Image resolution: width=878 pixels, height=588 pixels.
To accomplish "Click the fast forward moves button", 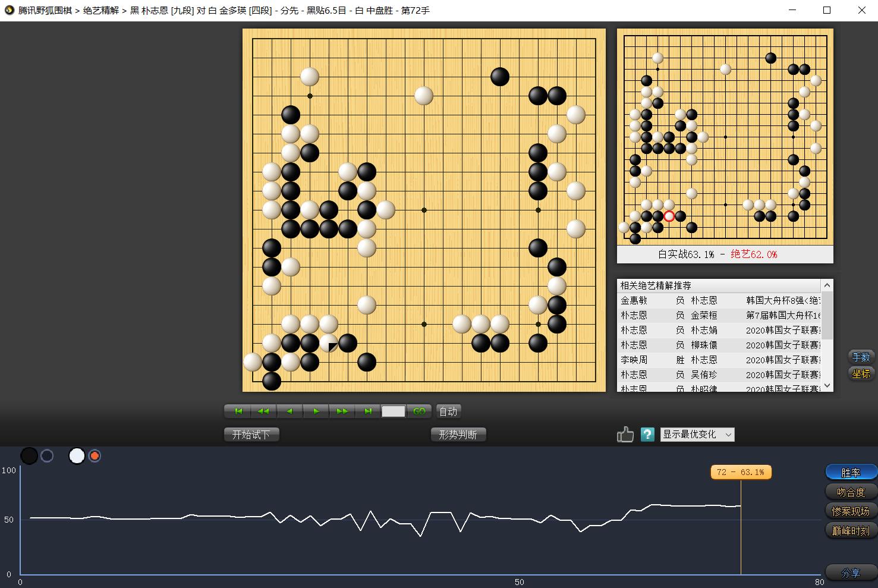I will tap(342, 411).
